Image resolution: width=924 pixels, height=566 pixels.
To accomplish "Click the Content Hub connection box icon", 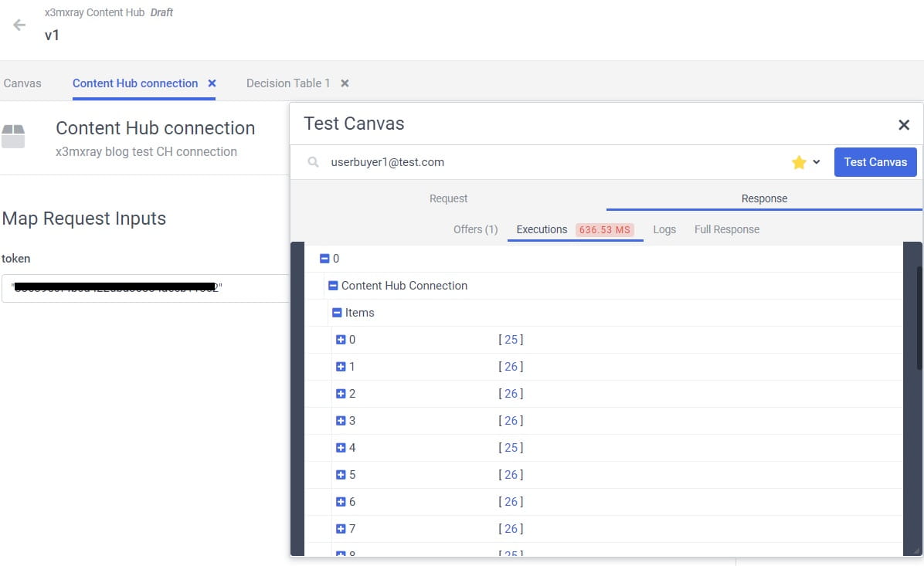I will click(x=13, y=136).
